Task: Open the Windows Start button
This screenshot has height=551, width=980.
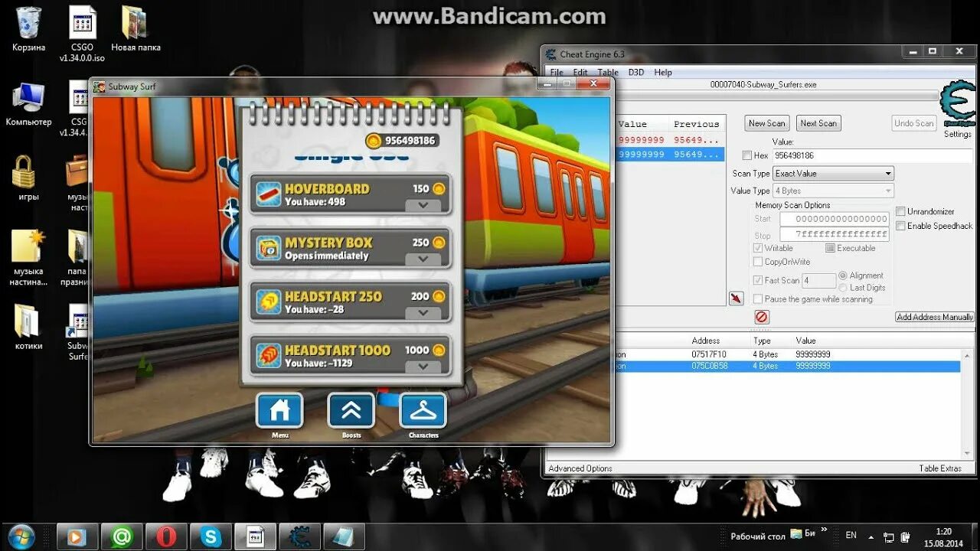Action: 21,536
